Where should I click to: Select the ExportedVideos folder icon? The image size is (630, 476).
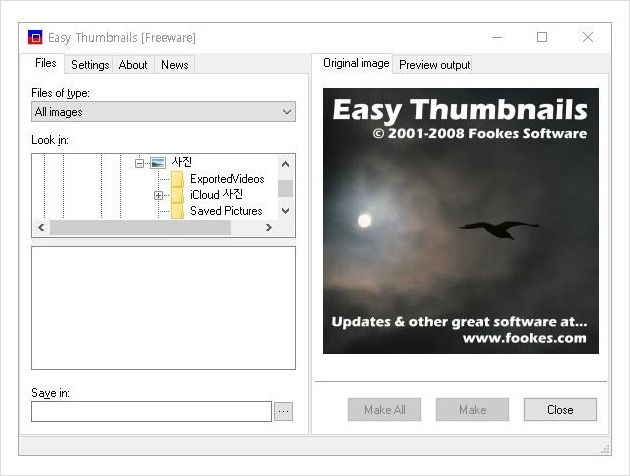click(177, 179)
